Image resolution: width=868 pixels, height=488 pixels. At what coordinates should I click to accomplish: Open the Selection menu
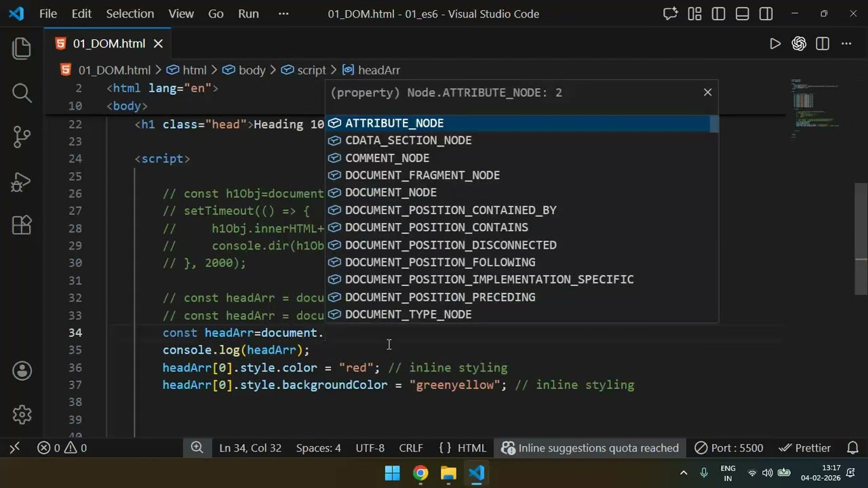(x=130, y=14)
